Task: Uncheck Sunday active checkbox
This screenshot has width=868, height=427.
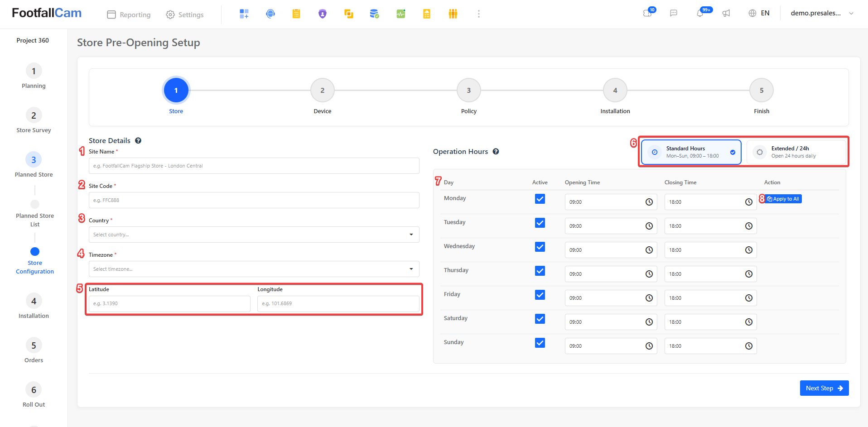Action: click(x=540, y=343)
